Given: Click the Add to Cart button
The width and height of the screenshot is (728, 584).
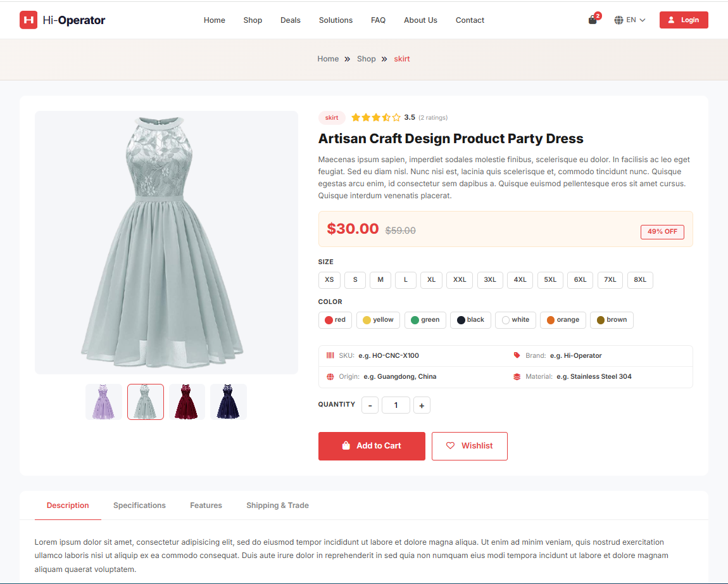Looking at the screenshot, I should pos(372,446).
